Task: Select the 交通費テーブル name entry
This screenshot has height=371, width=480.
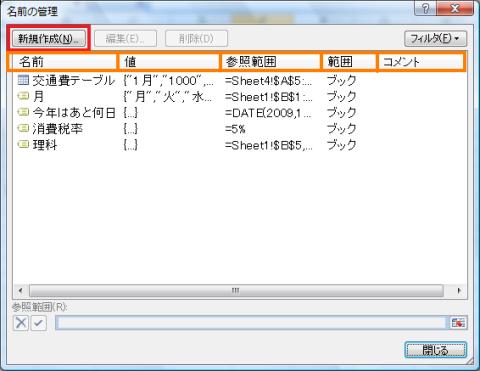Action: point(73,80)
